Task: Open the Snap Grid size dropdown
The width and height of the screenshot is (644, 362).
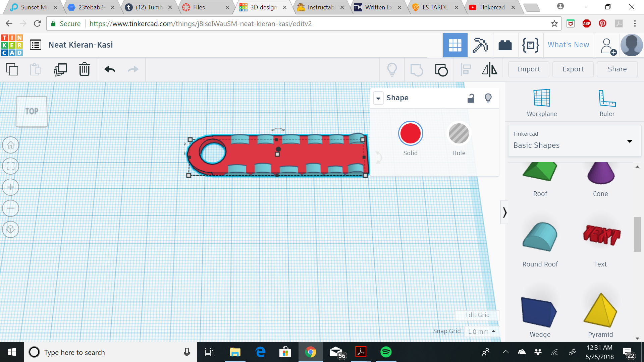Action: [x=482, y=331]
